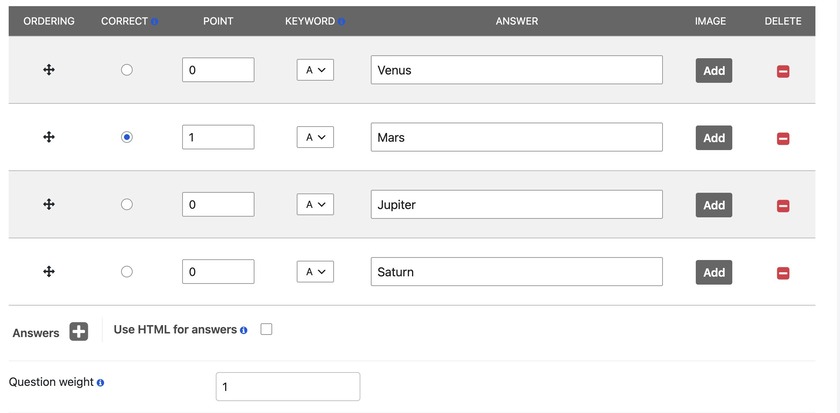Screen dimensions: 840x413
Task: Add an image to Mars answer
Action: coord(714,138)
